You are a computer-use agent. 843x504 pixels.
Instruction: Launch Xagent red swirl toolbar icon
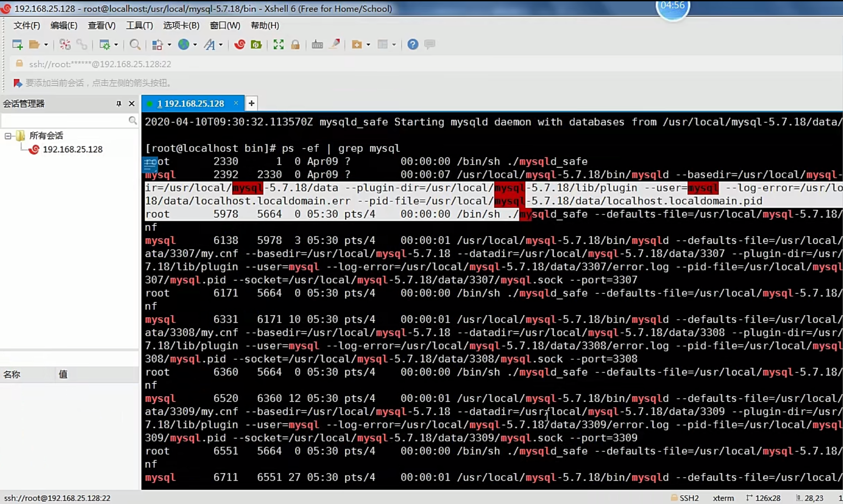click(x=239, y=44)
